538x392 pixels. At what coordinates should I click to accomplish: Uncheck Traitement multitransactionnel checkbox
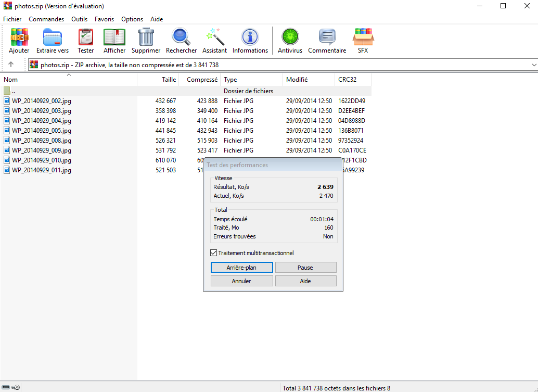click(214, 253)
